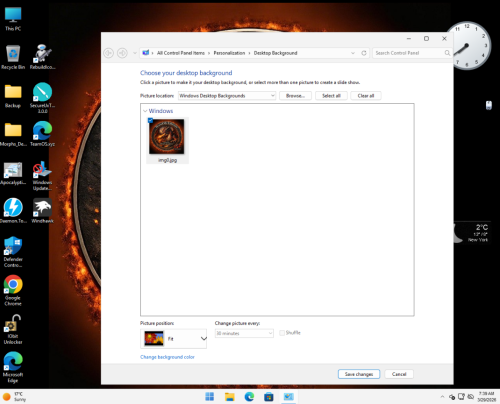Go to All Control Panel Items breadcrumb
Screen dimensions: 500x404
(181, 53)
